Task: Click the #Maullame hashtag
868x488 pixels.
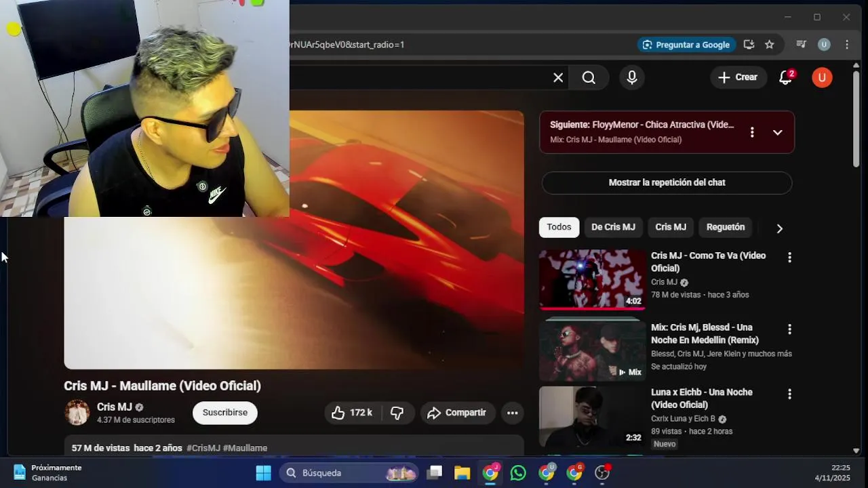Action: coord(245,448)
